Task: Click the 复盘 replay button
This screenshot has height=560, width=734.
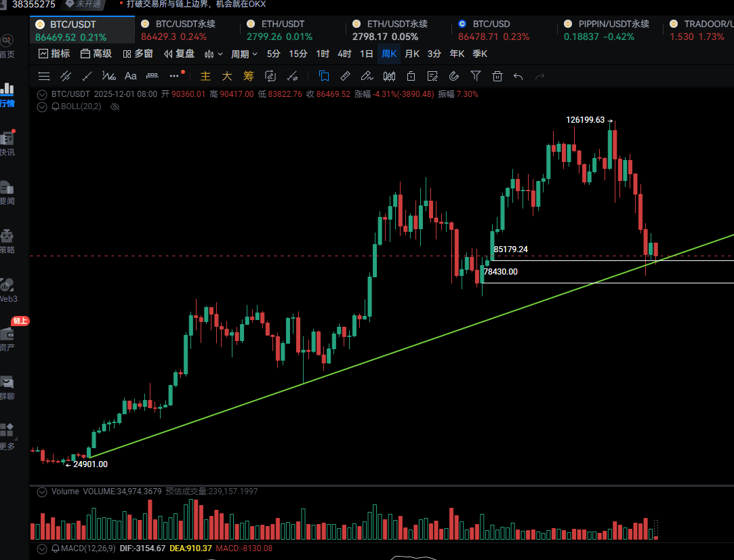Action: point(179,54)
